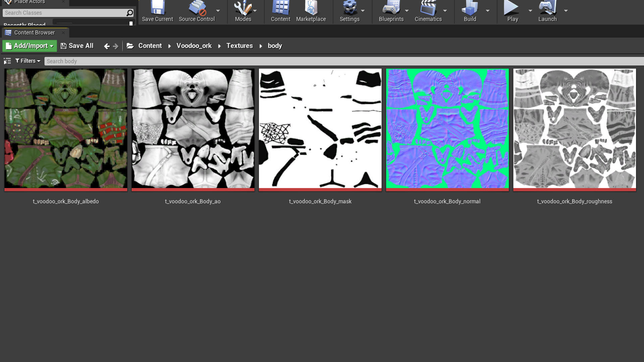The image size is (644, 362).
Task: Open the Filters dropdown
Action: 28,61
